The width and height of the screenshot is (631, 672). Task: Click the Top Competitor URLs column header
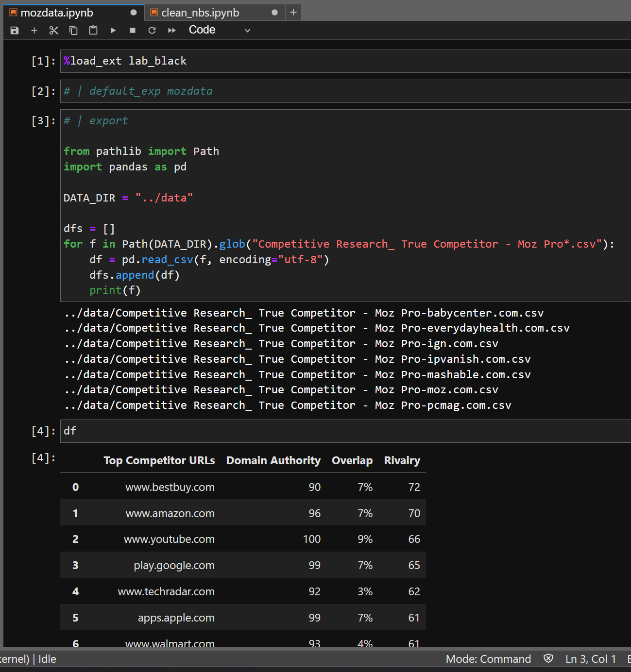pos(159,461)
